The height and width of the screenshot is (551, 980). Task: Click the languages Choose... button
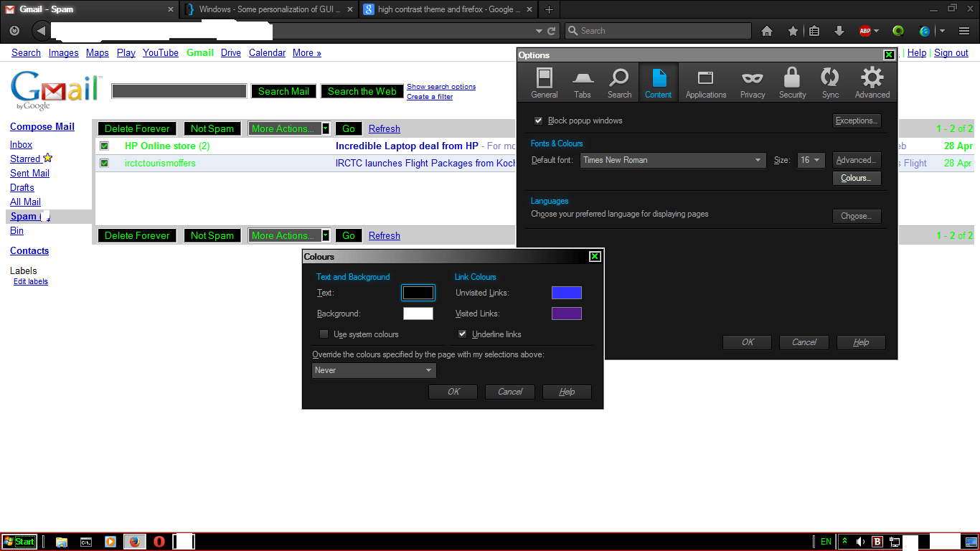click(857, 216)
